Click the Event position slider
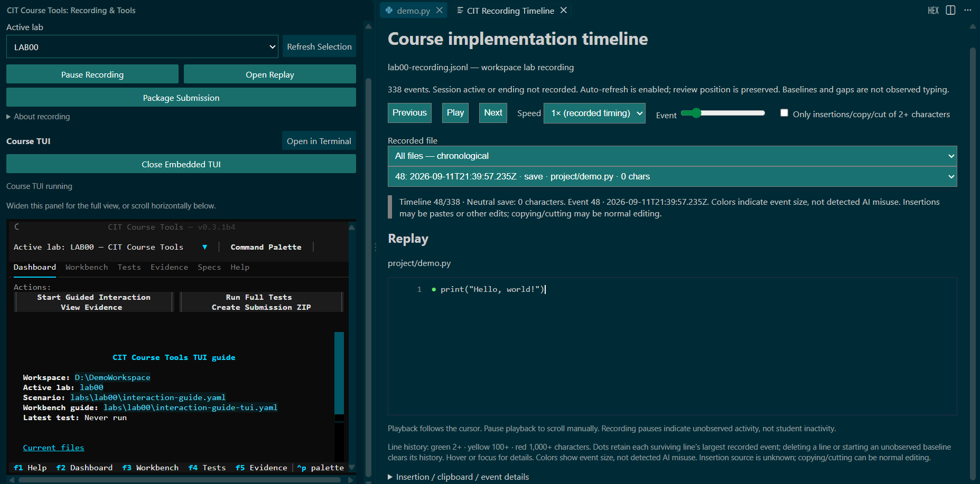Viewport: 980px width, 484px height. point(723,113)
